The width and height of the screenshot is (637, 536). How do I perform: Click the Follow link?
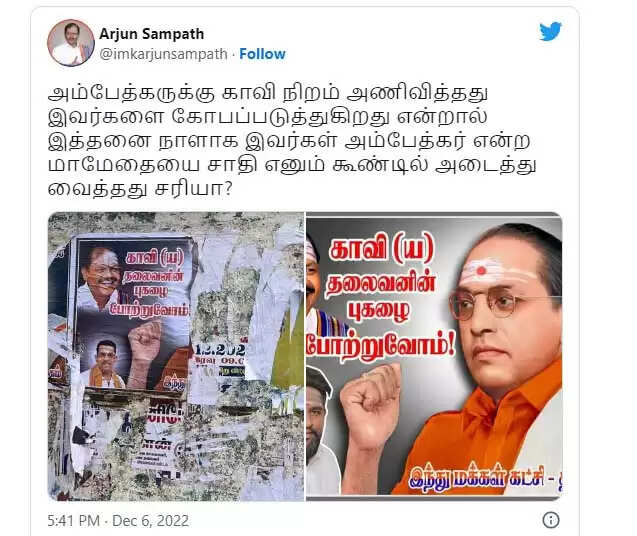[262, 54]
